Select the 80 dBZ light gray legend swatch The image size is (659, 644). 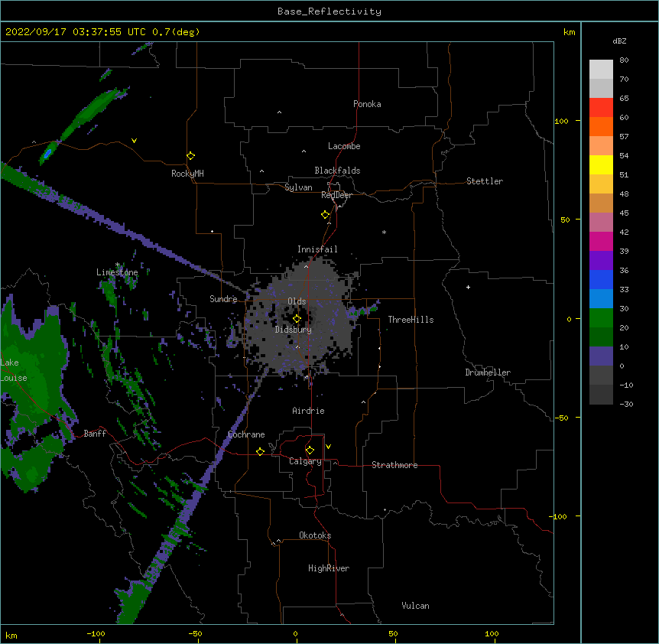pyautogui.click(x=601, y=69)
